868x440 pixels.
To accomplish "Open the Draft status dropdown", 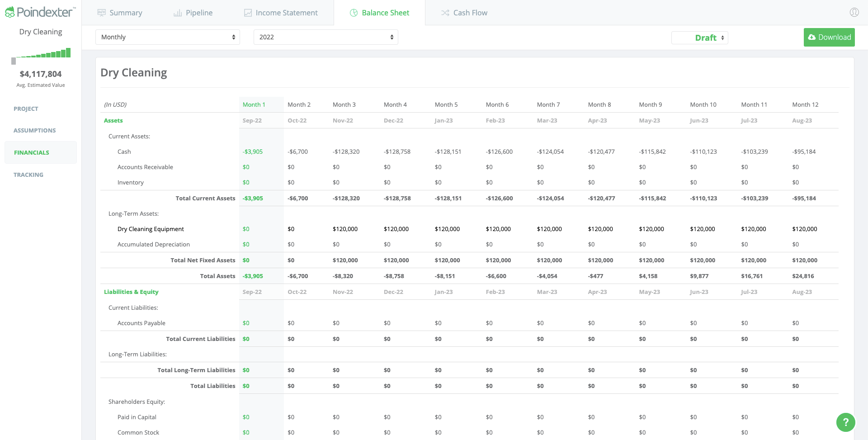I will click(700, 38).
